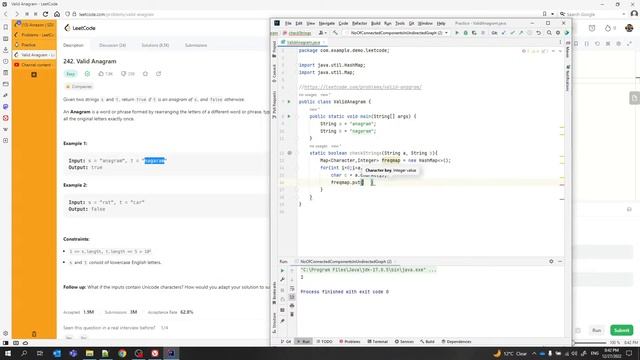Hide the Run tool window

point(560,261)
